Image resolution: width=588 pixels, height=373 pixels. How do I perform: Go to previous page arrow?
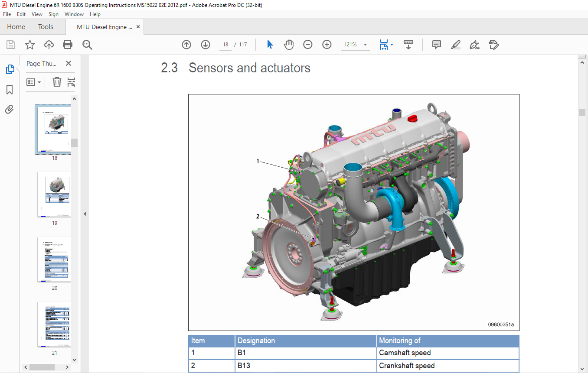(x=186, y=45)
